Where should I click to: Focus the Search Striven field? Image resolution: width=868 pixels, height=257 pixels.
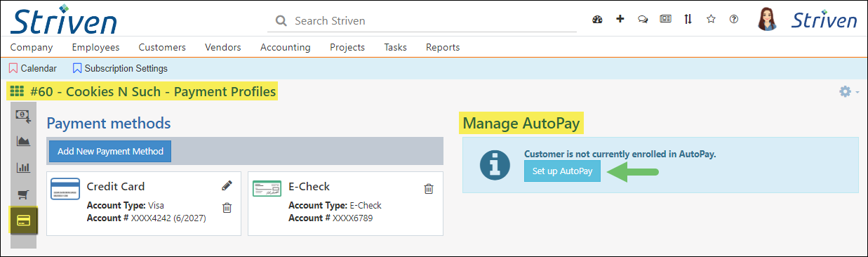(421, 21)
